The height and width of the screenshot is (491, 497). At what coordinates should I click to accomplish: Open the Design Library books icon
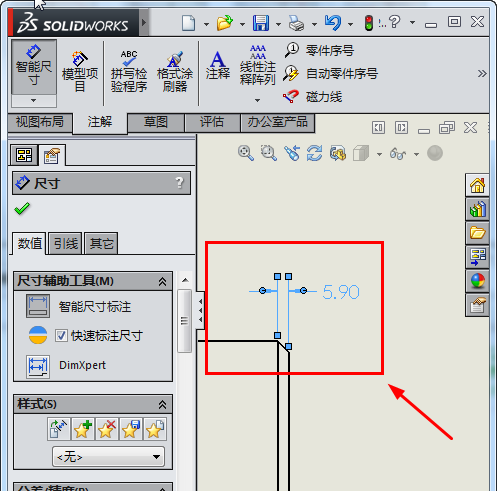pyautogui.click(x=477, y=209)
